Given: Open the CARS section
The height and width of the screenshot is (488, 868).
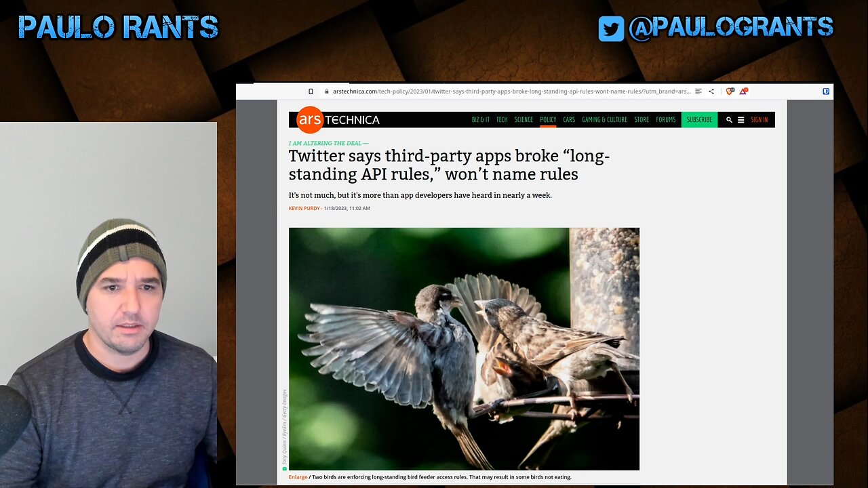Looking at the screenshot, I should tap(569, 120).
